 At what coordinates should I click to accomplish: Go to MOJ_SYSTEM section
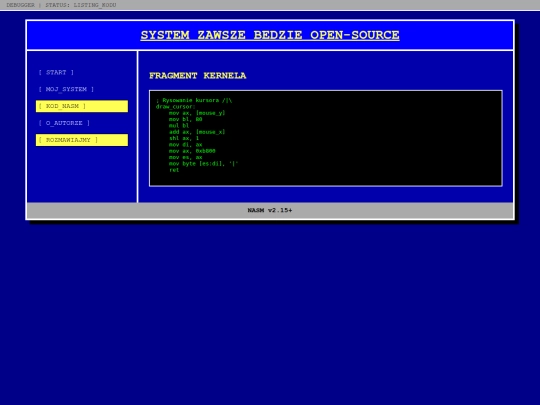(66, 89)
